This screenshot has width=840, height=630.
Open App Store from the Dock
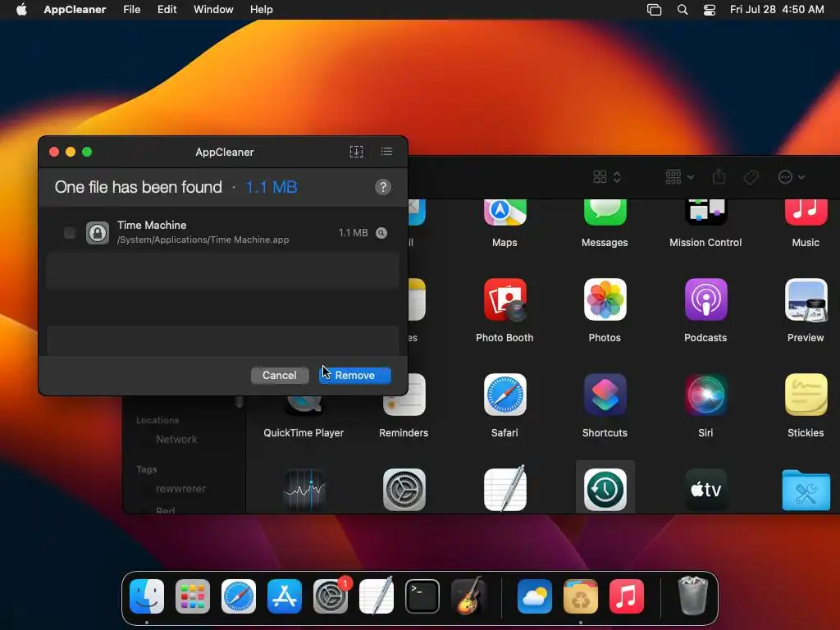coord(285,596)
